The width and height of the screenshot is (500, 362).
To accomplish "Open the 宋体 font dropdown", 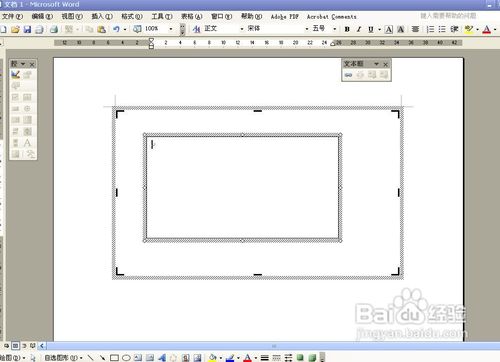I will pyautogui.click(x=307, y=29).
